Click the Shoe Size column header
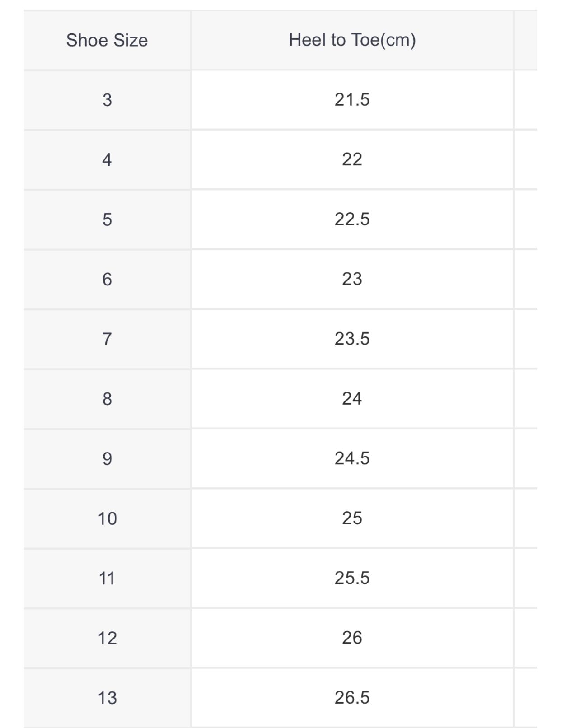Screen dimensions: 561x728 [107, 40]
